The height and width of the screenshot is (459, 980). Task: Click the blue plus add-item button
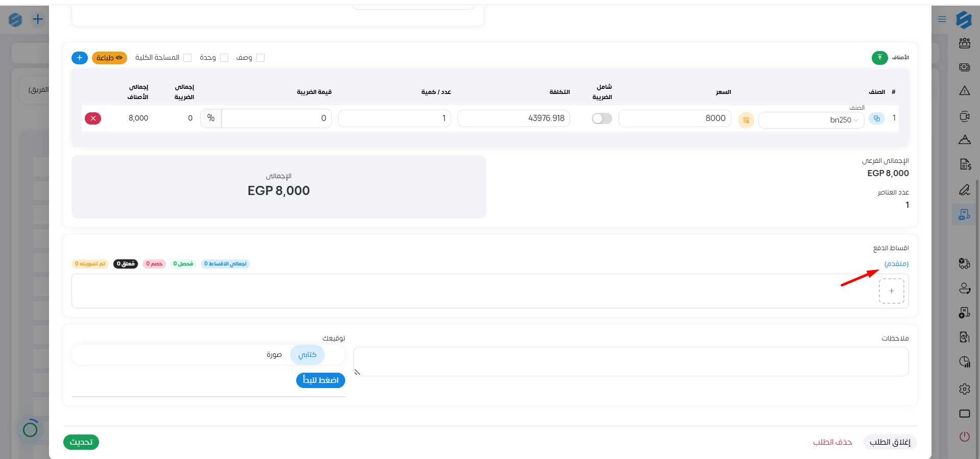(x=80, y=58)
